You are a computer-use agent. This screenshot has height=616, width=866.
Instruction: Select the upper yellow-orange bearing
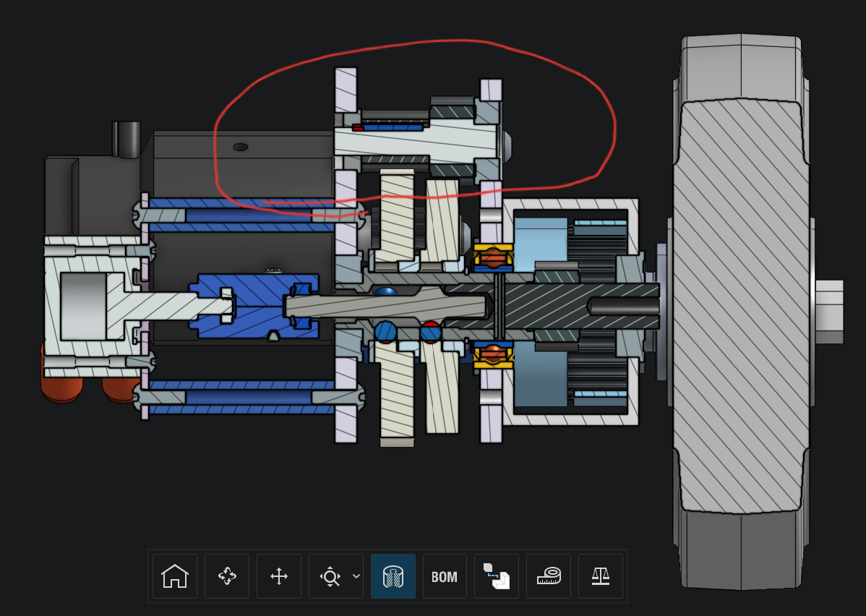[x=493, y=257]
